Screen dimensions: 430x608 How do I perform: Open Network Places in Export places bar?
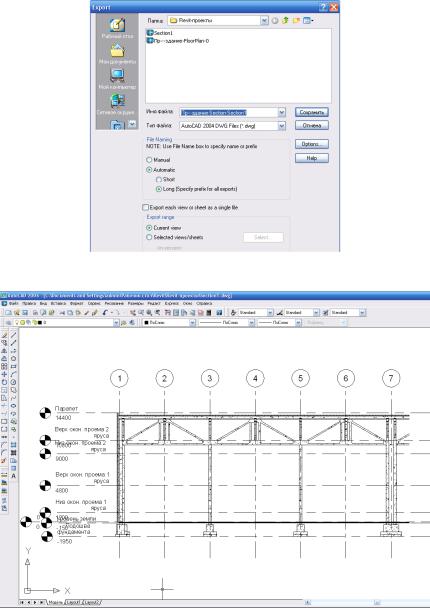[117, 104]
